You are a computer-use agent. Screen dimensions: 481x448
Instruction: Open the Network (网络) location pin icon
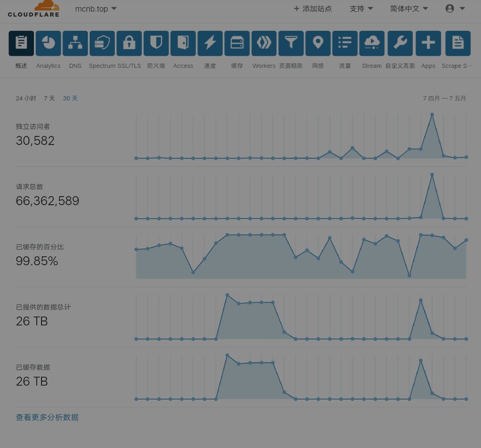(x=318, y=43)
